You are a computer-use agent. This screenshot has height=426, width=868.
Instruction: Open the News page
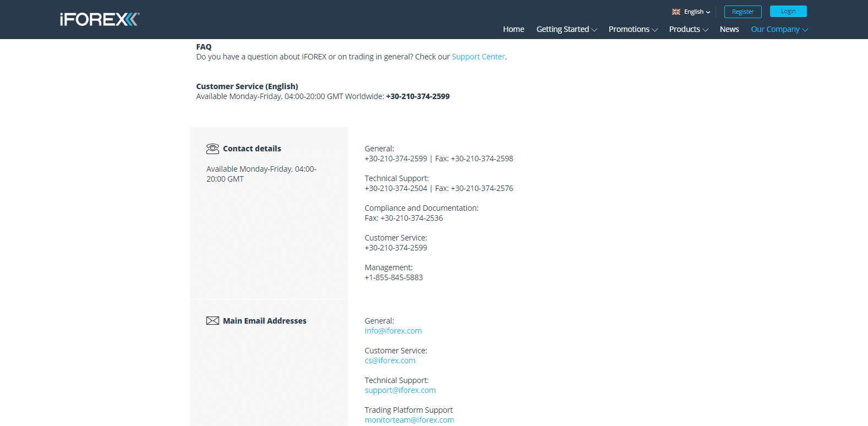(729, 29)
